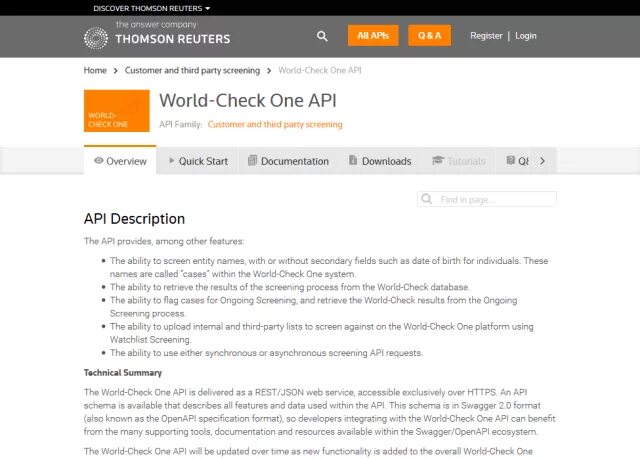The width and height of the screenshot is (640, 459).
Task: Click the World-Check One orange tile
Action: 117,111
